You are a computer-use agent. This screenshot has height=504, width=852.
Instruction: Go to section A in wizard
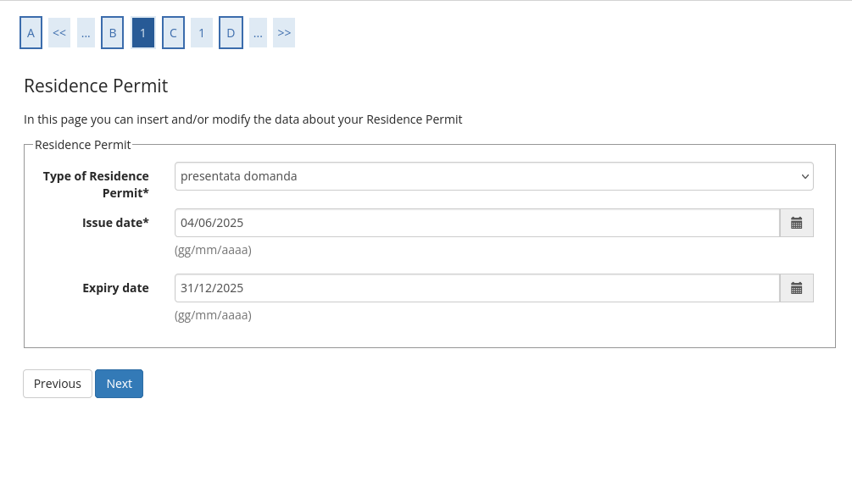[31, 33]
